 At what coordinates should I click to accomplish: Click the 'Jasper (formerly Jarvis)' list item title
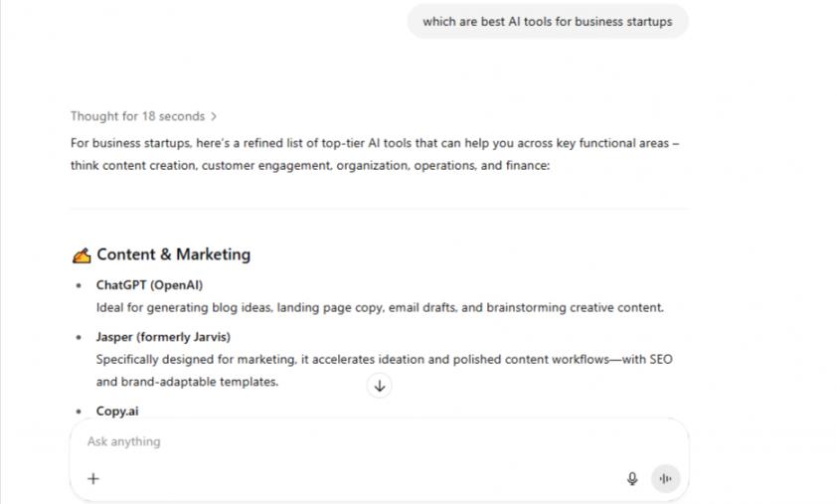pos(163,337)
